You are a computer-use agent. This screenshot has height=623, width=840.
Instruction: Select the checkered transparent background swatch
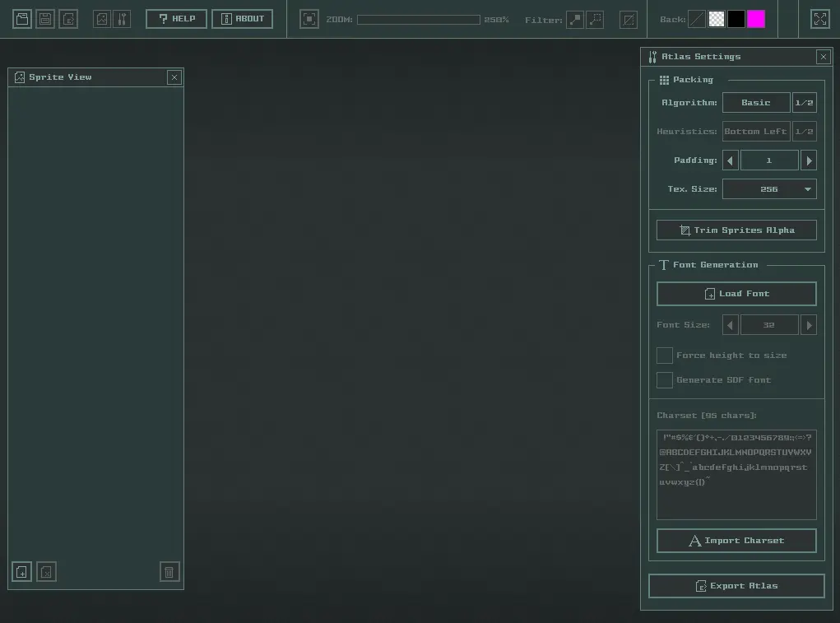pyautogui.click(x=717, y=19)
